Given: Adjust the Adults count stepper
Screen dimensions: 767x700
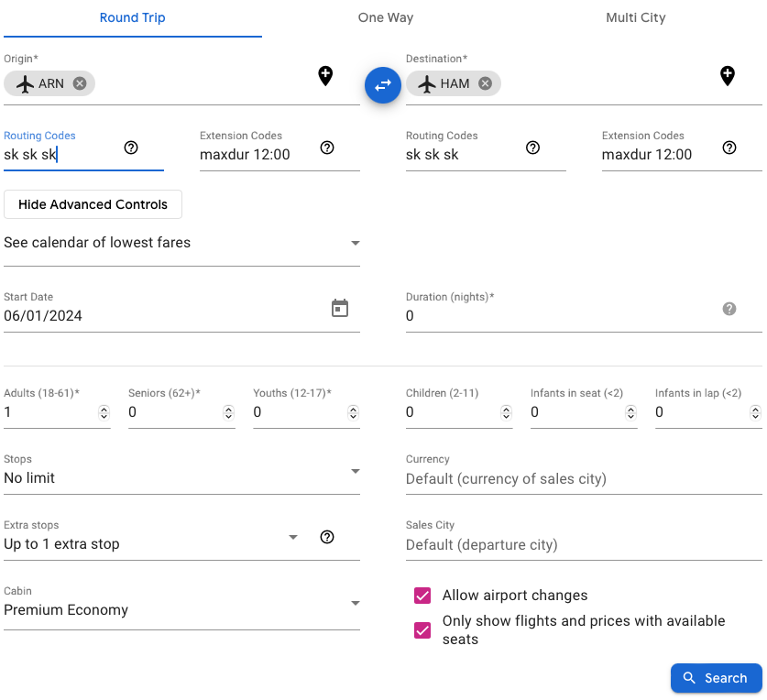Looking at the screenshot, I should (104, 412).
